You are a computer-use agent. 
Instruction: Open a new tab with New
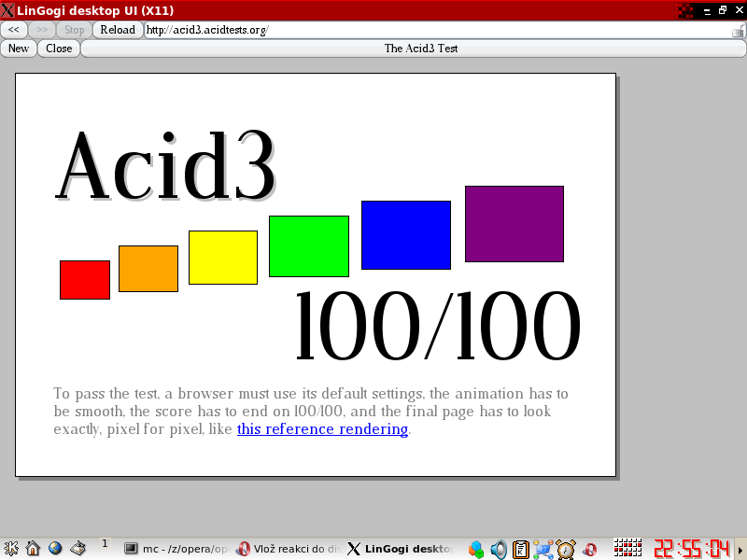[19, 49]
